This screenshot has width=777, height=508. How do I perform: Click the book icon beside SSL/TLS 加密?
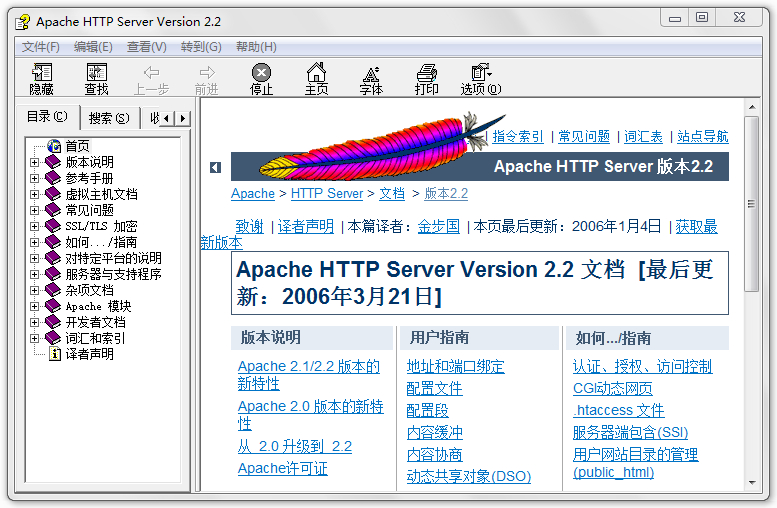53,226
